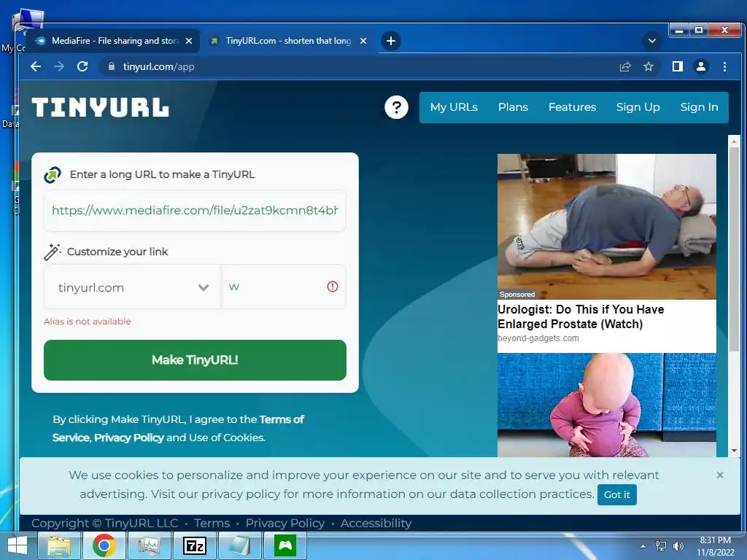Open the Windows Start button

[x=18, y=545]
